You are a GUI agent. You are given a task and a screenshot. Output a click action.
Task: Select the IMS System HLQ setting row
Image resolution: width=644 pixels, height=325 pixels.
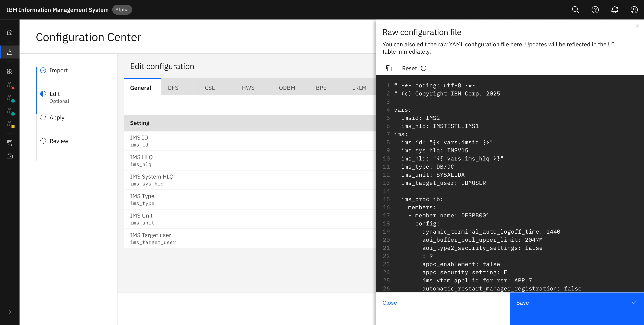249,180
